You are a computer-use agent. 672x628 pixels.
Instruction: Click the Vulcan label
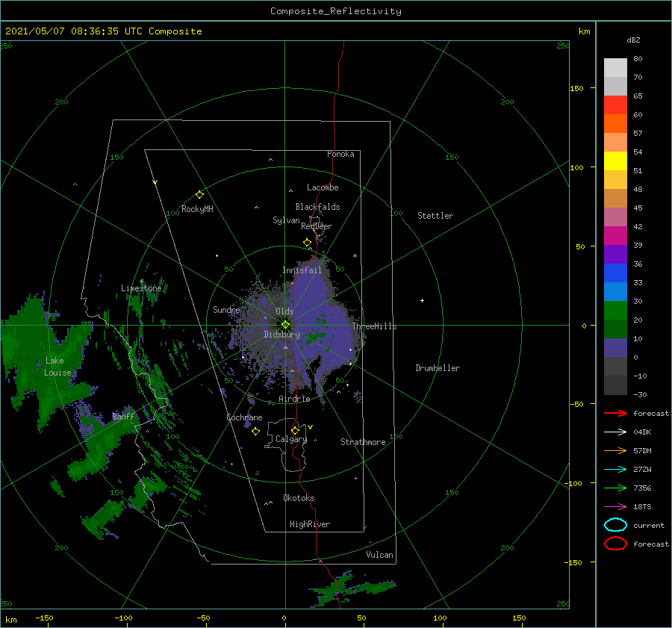pyautogui.click(x=379, y=555)
